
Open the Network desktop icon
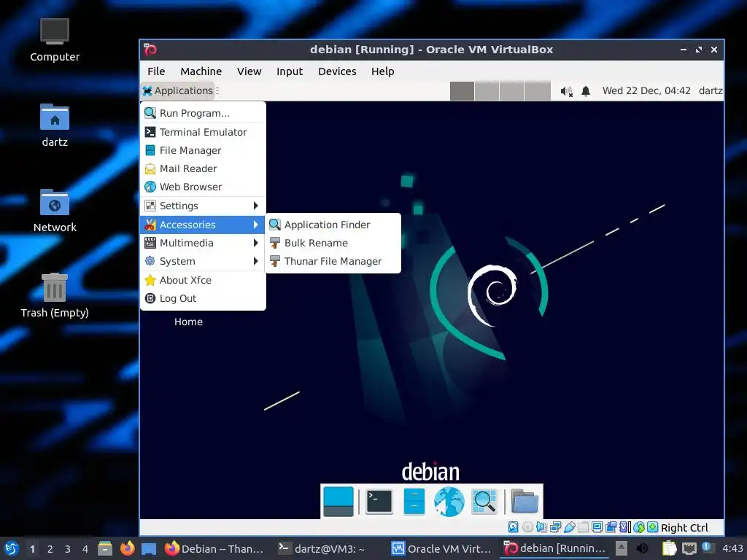tap(55, 211)
